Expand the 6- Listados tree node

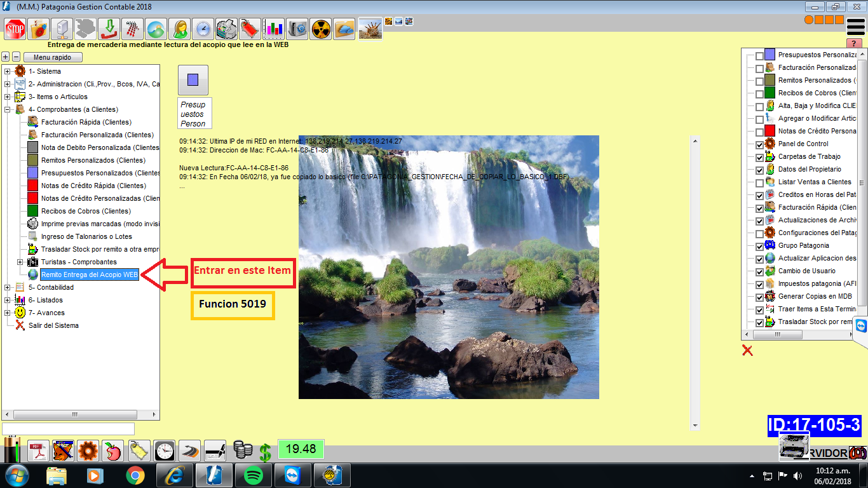click(8, 300)
